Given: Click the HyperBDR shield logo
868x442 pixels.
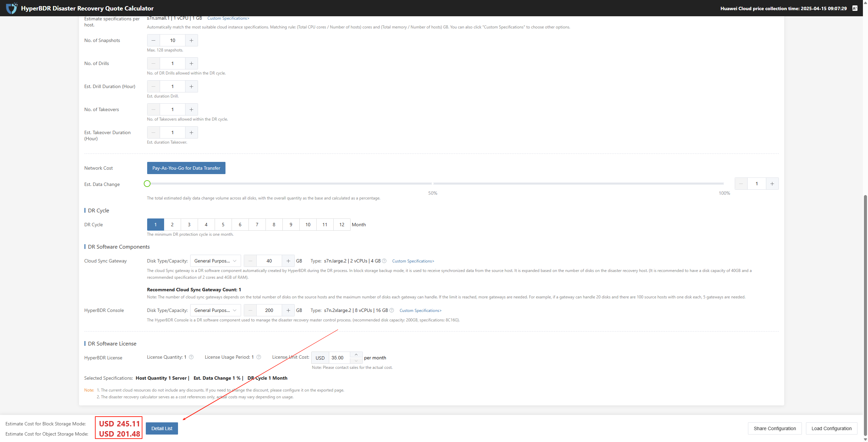Looking at the screenshot, I should click(12, 8).
